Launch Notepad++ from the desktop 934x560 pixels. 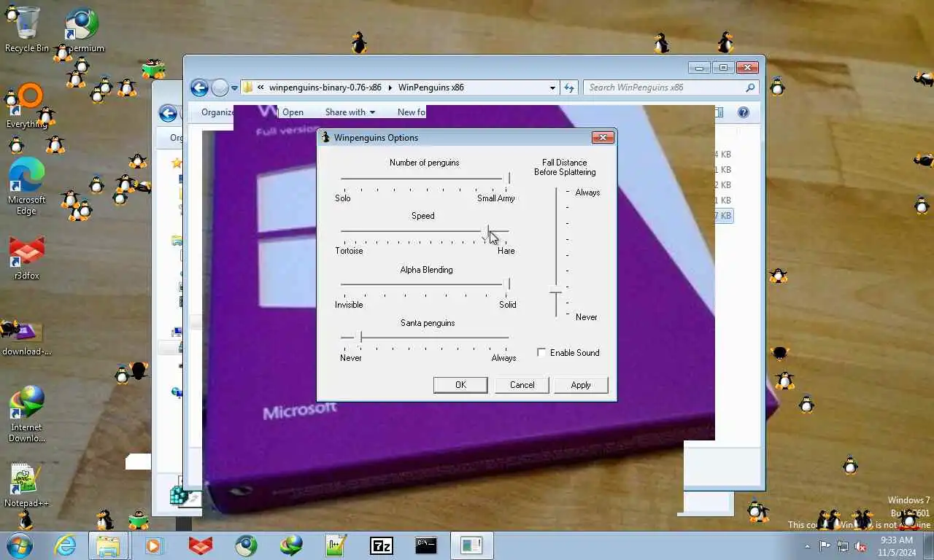click(27, 486)
